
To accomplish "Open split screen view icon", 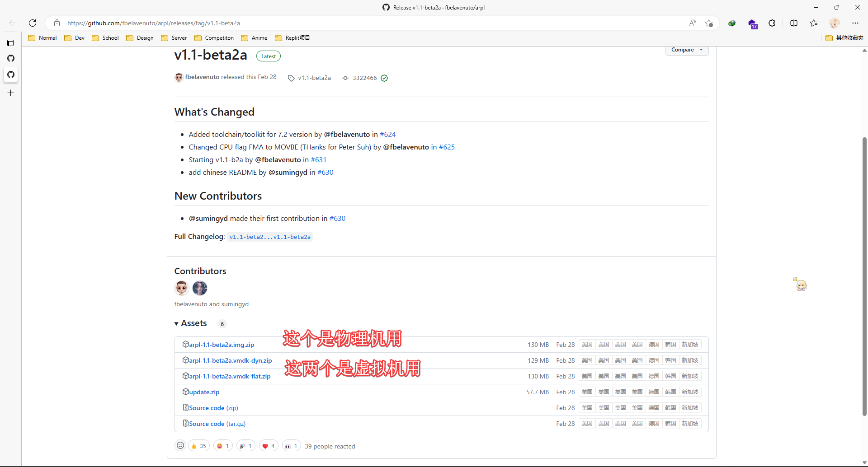I will [793, 23].
